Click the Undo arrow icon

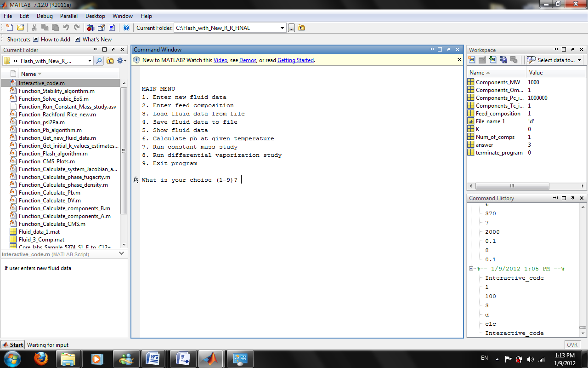point(66,28)
